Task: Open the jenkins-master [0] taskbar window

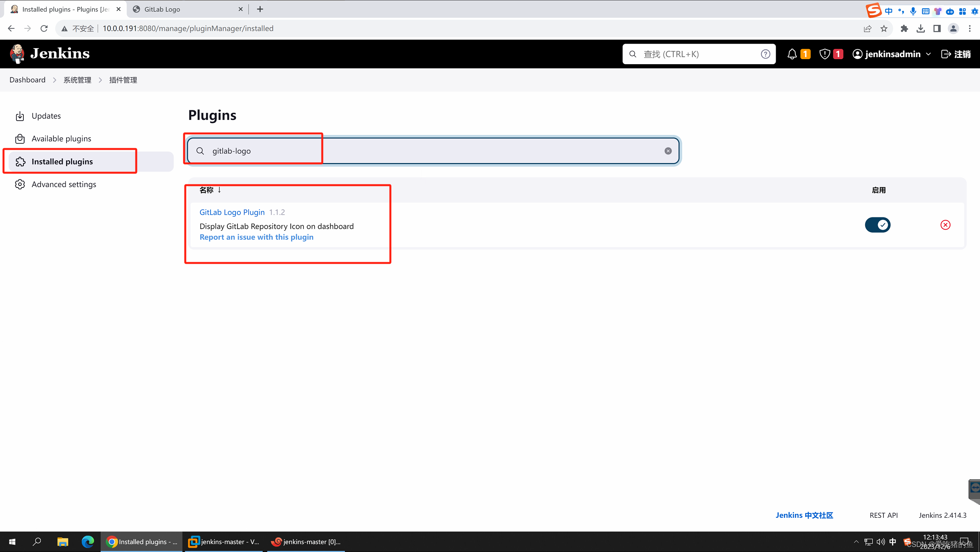Action: tap(306, 541)
